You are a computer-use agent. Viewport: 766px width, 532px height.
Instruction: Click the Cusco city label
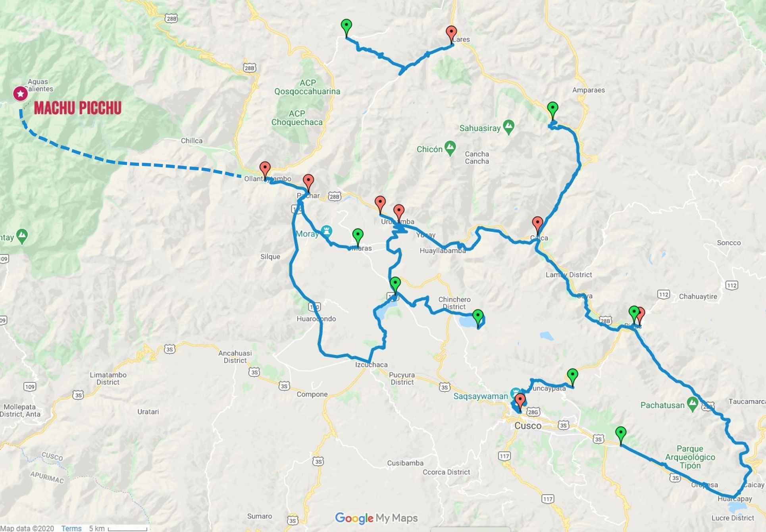(x=528, y=426)
